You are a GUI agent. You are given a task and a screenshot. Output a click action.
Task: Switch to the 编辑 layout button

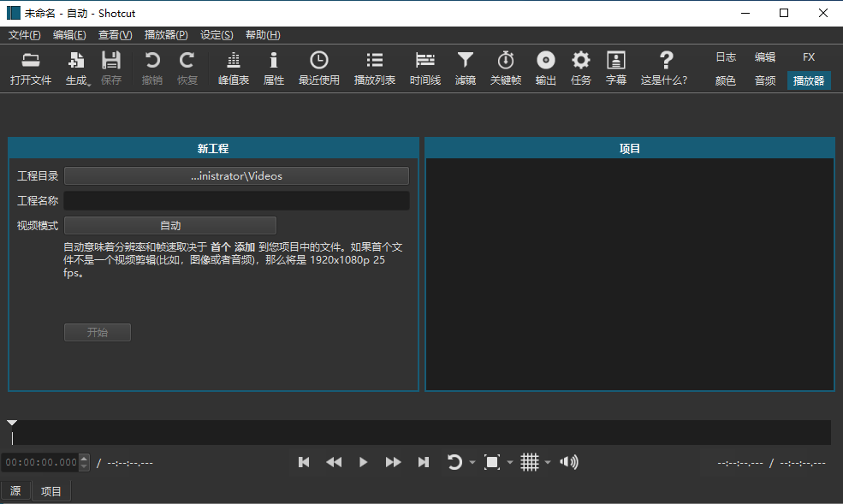(765, 57)
